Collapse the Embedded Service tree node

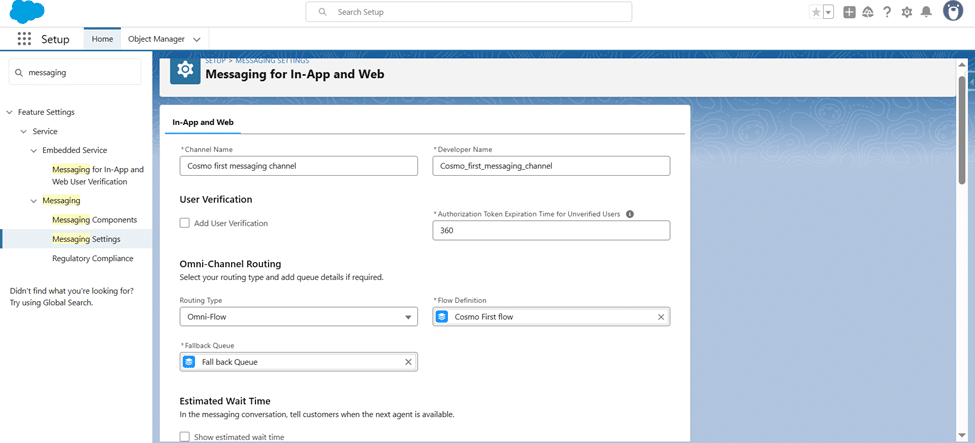click(34, 151)
